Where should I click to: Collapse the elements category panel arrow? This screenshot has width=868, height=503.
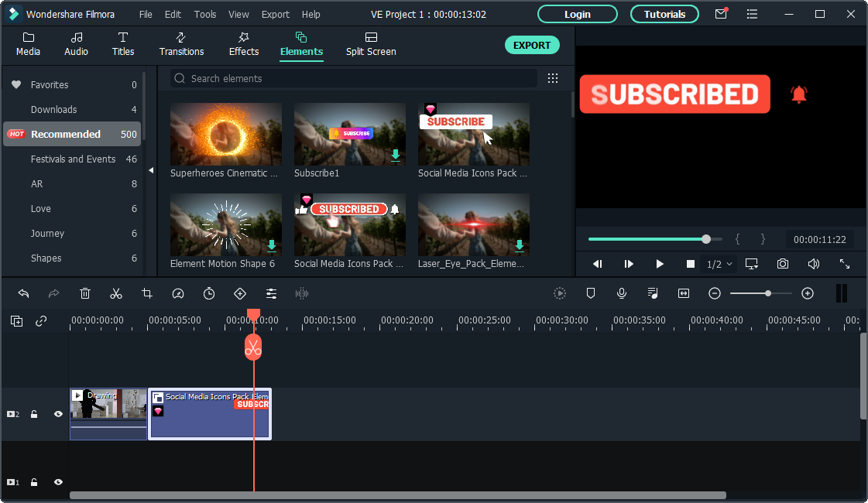(x=151, y=170)
